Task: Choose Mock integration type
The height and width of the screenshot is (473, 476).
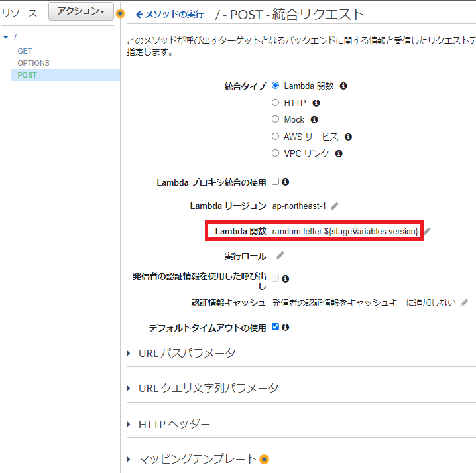Action: click(x=275, y=119)
